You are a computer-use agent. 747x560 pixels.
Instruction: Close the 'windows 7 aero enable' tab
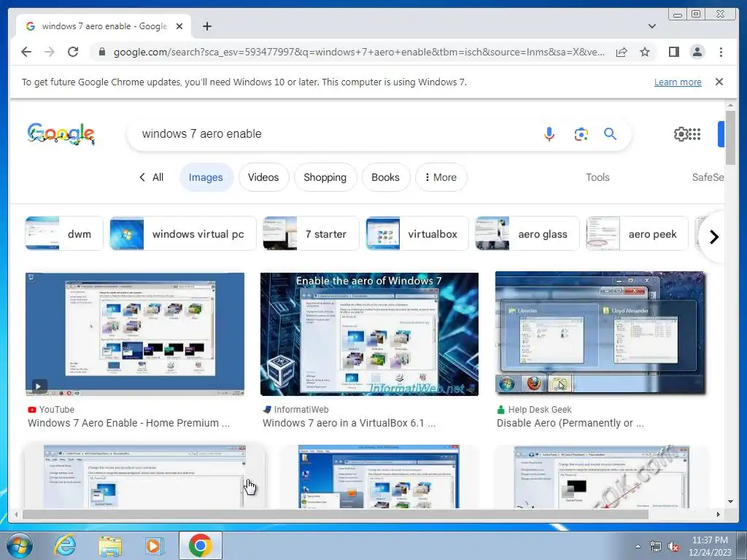[179, 26]
